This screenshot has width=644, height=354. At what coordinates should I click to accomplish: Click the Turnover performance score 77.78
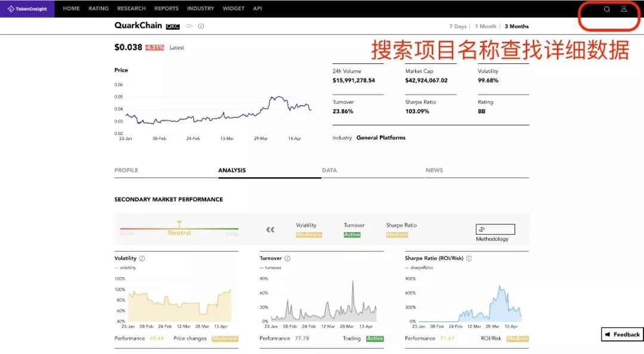click(302, 338)
